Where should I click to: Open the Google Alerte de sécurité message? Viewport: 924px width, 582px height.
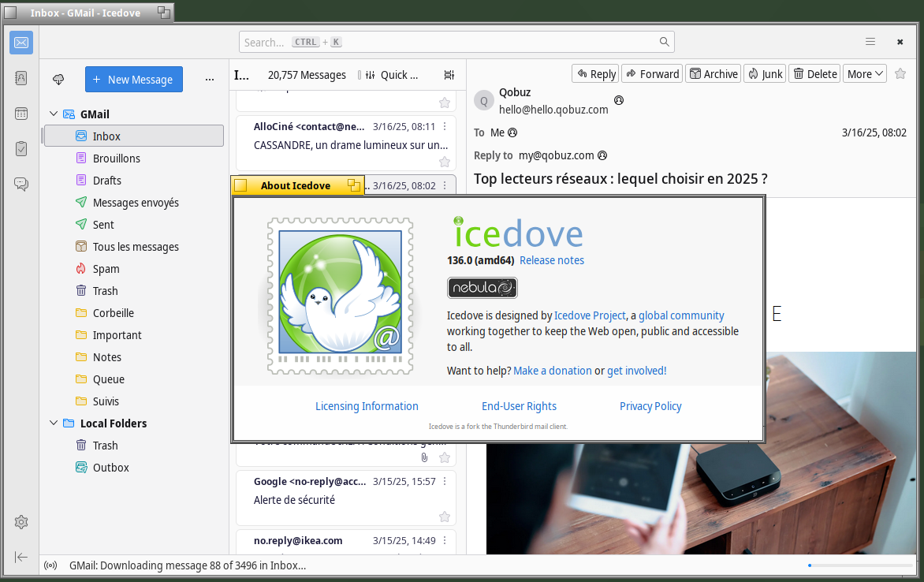(346, 498)
